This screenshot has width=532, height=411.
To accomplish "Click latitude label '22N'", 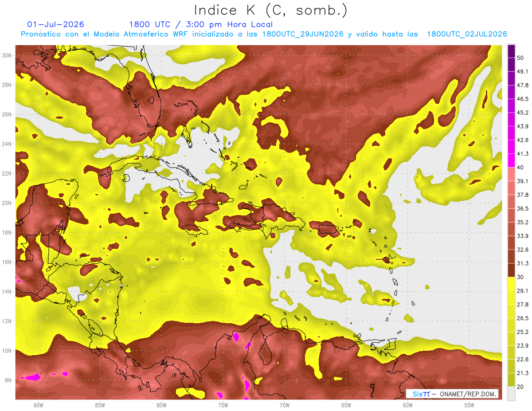I will click(7, 173).
